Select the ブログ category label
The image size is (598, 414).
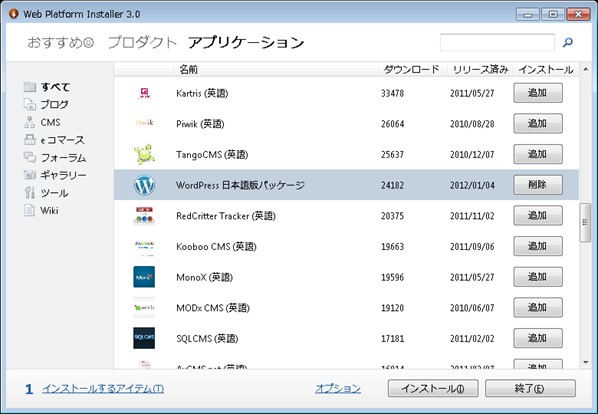click(55, 104)
